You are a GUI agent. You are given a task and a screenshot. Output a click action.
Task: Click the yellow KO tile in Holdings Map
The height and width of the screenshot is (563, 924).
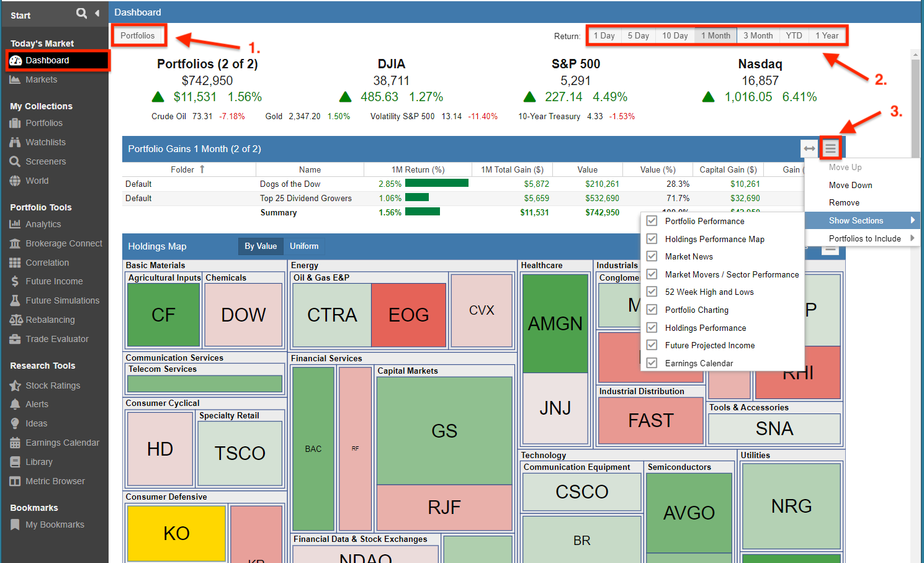click(x=176, y=533)
